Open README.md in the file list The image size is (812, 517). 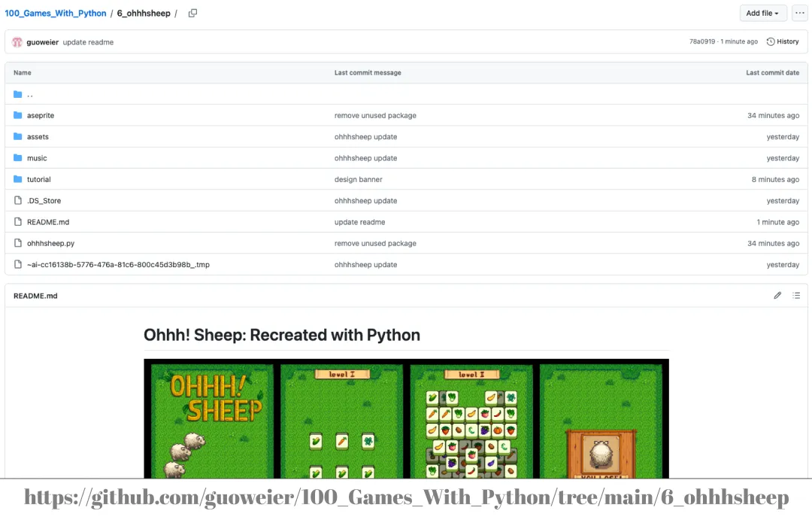[x=48, y=222]
